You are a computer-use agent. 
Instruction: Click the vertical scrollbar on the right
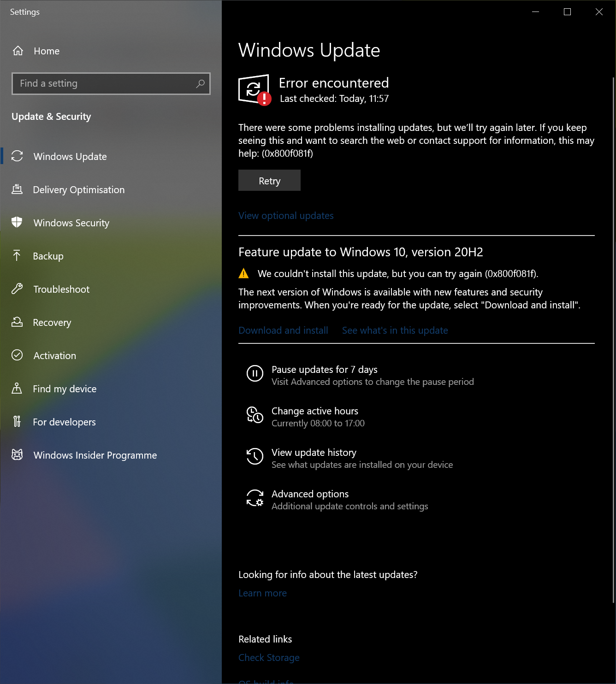[x=613, y=340]
